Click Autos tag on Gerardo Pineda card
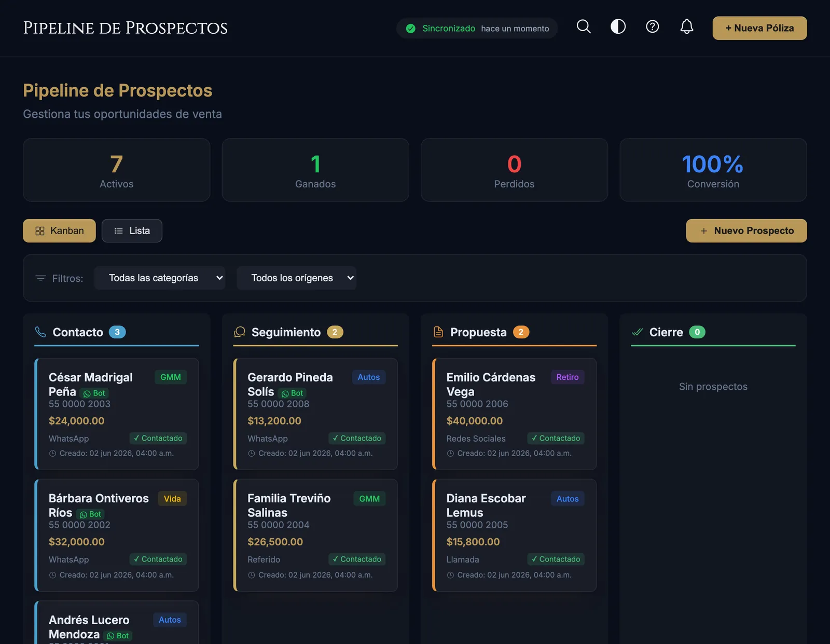The height and width of the screenshot is (644, 830). tap(369, 377)
